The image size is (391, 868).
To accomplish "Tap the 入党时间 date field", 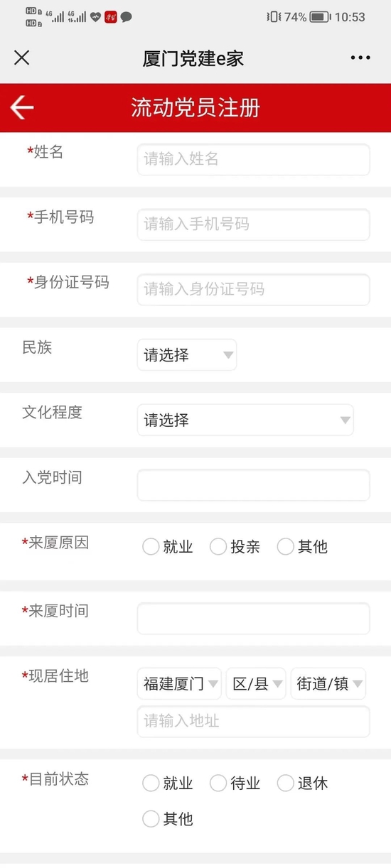I will (x=254, y=485).
